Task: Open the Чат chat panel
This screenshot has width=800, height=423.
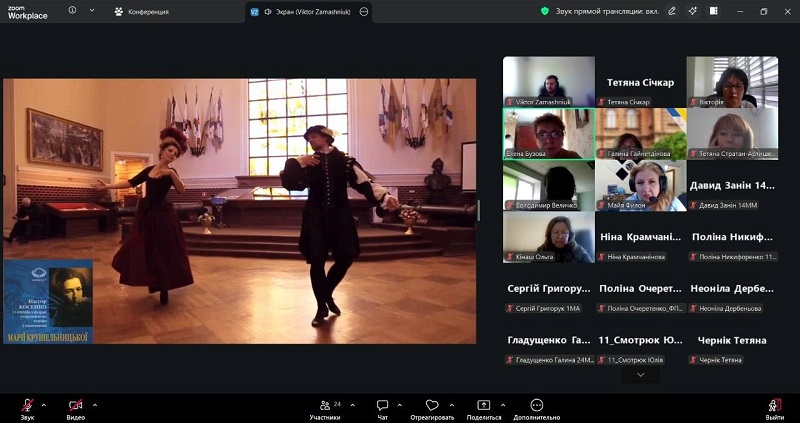Action: pyautogui.click(x=382, y=406)
